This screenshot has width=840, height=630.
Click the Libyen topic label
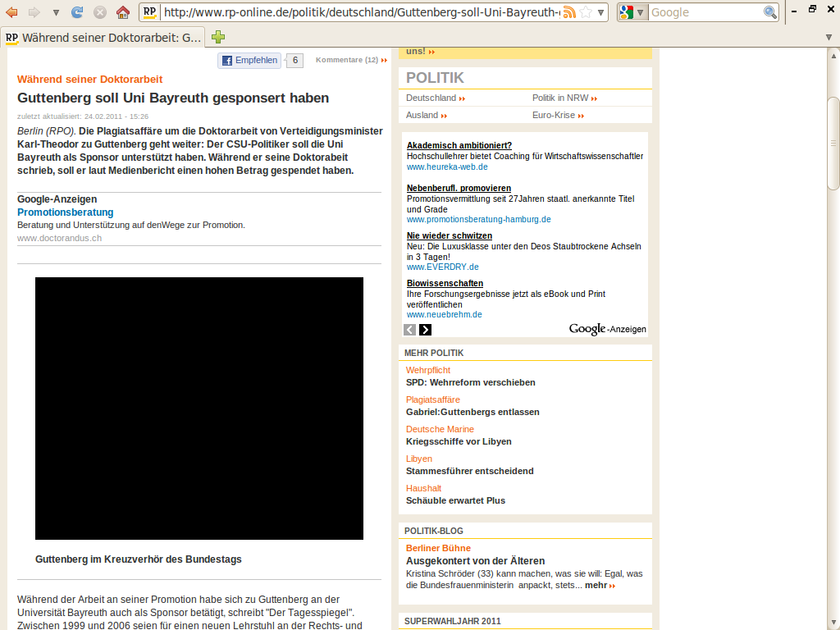point(419,459)
